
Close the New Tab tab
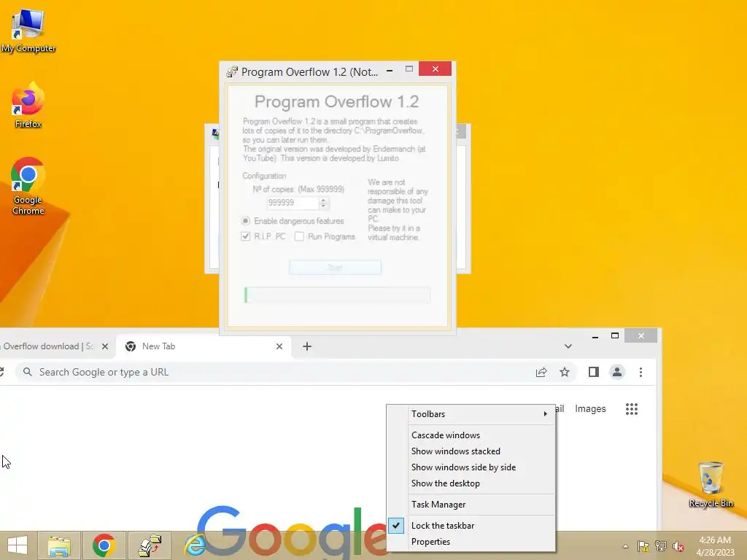click(x=279, y=346)
